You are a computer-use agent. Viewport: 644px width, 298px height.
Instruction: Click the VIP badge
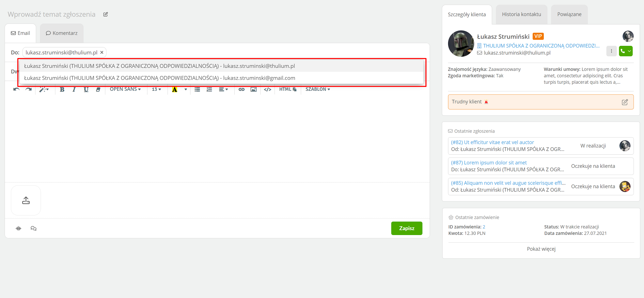[538, 36]
